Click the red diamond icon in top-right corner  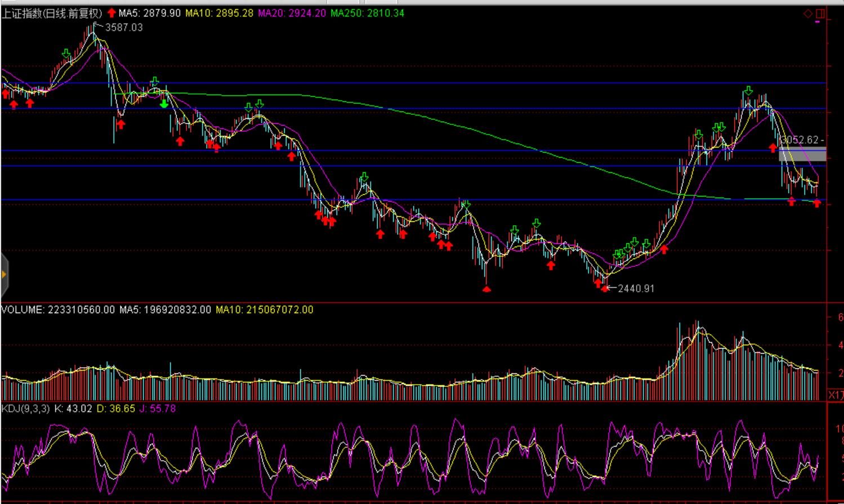click(808, 14)
